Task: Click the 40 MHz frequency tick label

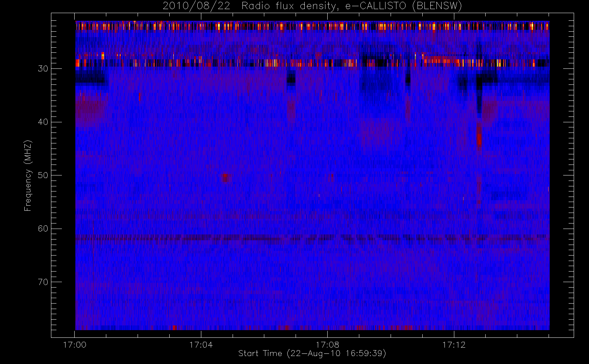Action: 43,122
